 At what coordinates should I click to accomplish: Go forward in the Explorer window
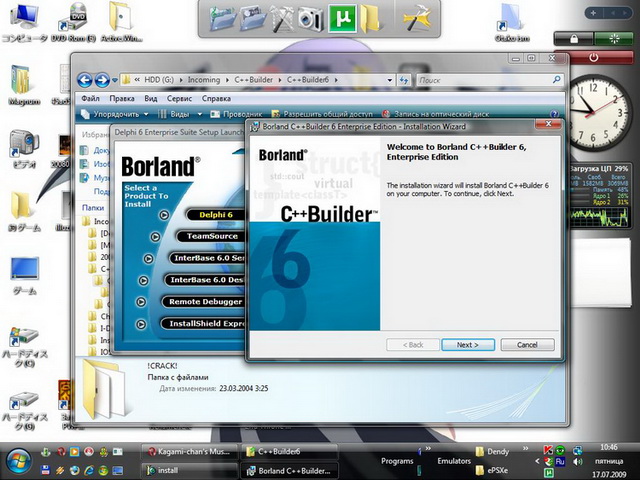point(102,80)
